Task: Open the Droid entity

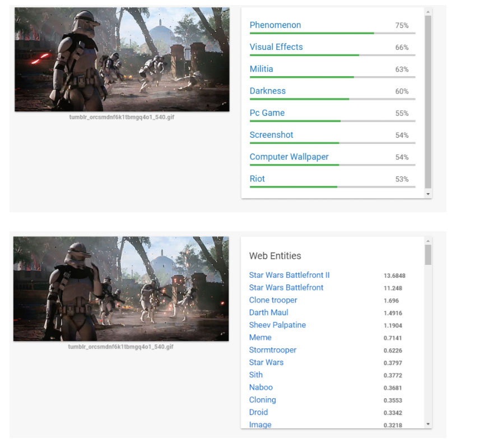Action: [258, 412]
